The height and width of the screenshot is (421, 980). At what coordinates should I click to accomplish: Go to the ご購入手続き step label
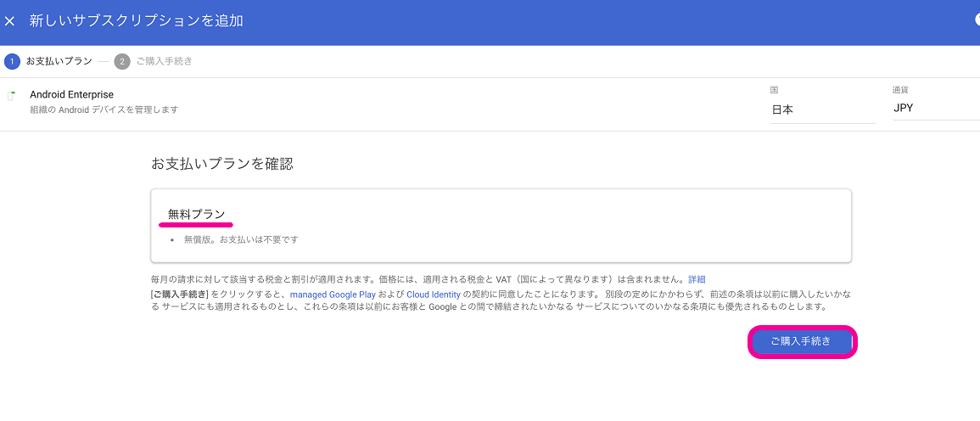pyautogui.click(x=164, y=61)
